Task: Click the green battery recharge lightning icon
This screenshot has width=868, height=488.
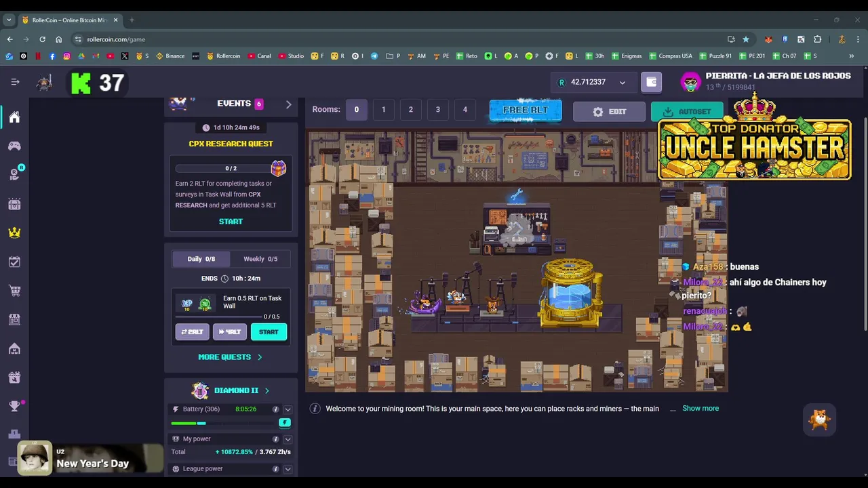Action: 285,423
